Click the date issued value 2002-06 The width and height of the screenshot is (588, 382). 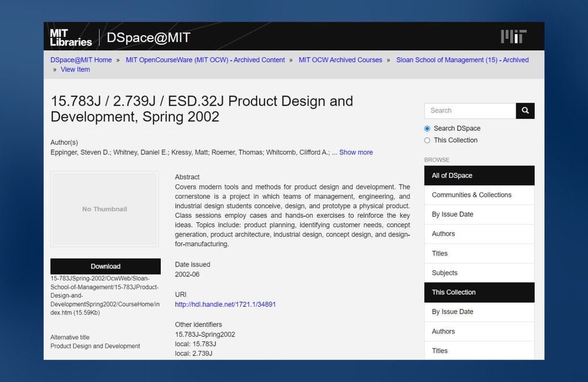tap(187, 275)
